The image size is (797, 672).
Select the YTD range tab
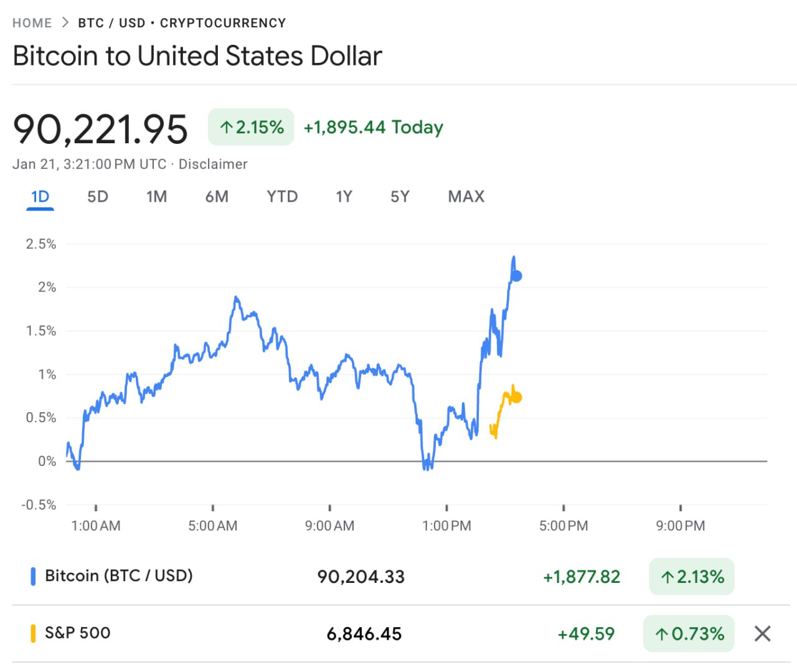(x=282, y=197)
